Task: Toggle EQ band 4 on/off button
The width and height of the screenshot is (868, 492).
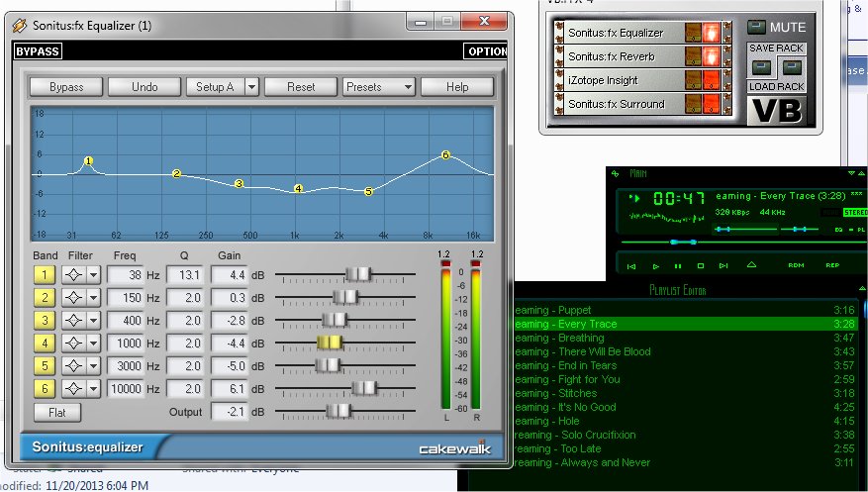Action: coord(45,344)
